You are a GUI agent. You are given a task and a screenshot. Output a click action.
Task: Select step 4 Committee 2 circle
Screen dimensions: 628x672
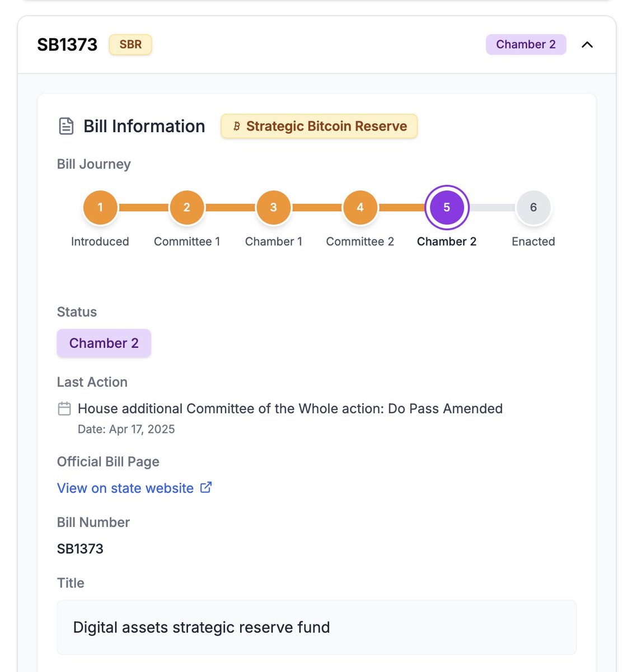(360, 207)
